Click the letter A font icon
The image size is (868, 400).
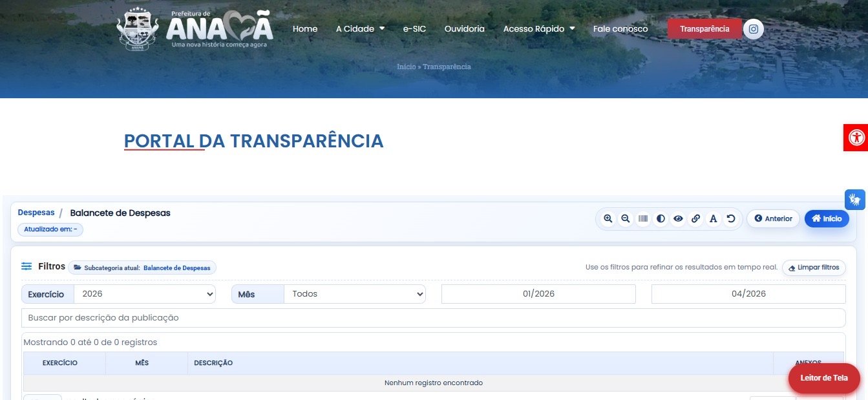pos(713,219)
